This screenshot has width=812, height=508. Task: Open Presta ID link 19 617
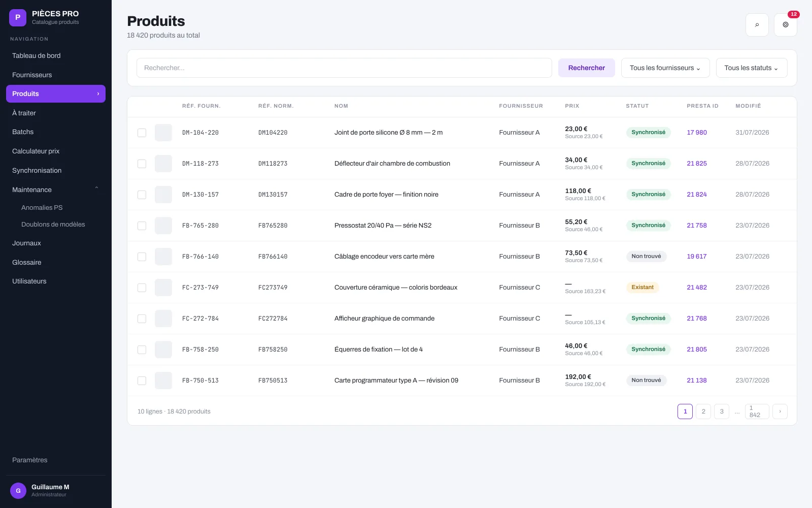click(x=697, y=257)
